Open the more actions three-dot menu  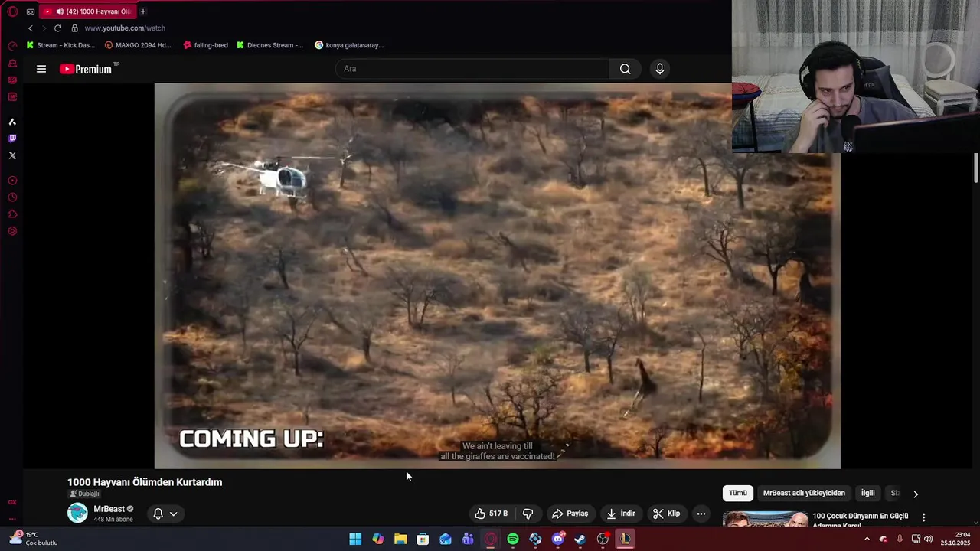pos(701,514)
